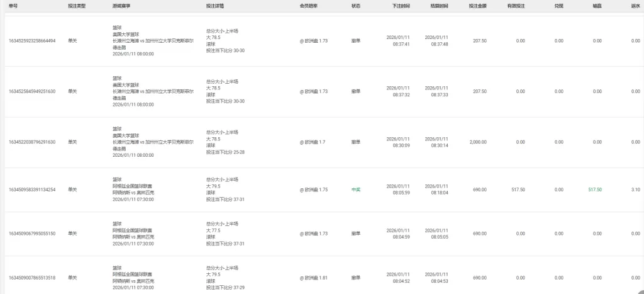Click the green 中奖 status label
This screenshot has height=294, width=644.
coord(356,189)
